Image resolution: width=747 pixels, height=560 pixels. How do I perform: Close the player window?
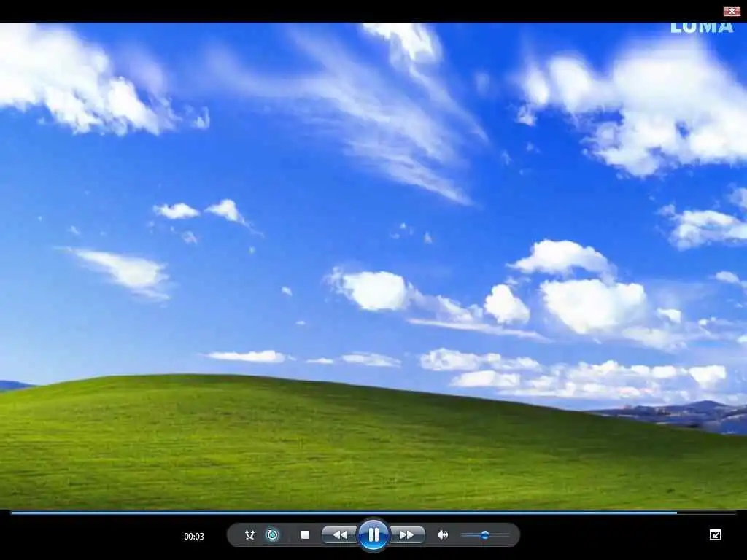[732, 11]
